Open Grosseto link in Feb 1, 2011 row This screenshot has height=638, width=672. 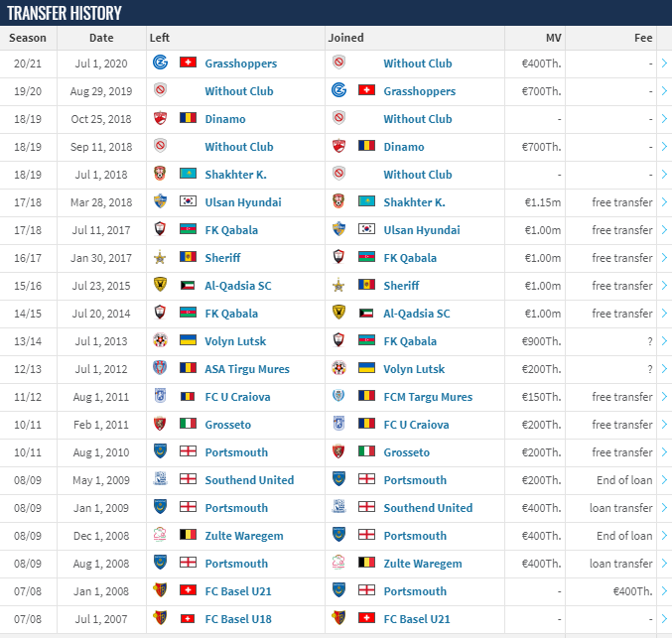point(228,425)
